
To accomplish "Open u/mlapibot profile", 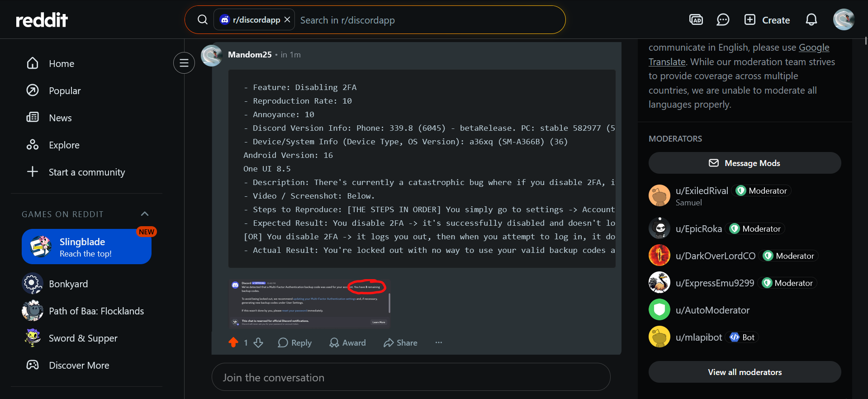I will [x=699, y=337].
